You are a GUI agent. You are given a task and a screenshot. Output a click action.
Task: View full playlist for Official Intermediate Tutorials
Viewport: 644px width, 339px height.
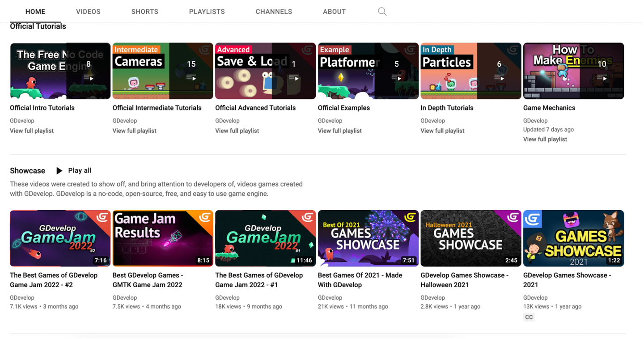pos(135,131)
